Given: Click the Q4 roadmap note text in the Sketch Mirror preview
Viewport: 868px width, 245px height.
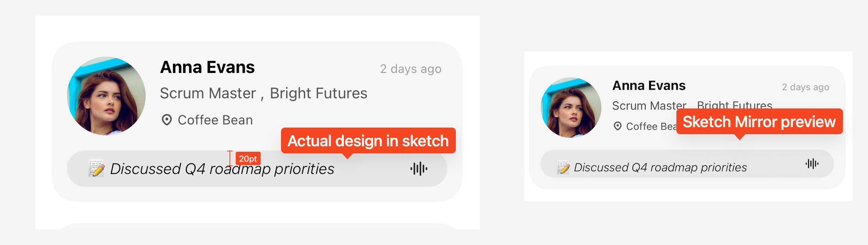Looking at the screenshot, I should coord(660,167).
